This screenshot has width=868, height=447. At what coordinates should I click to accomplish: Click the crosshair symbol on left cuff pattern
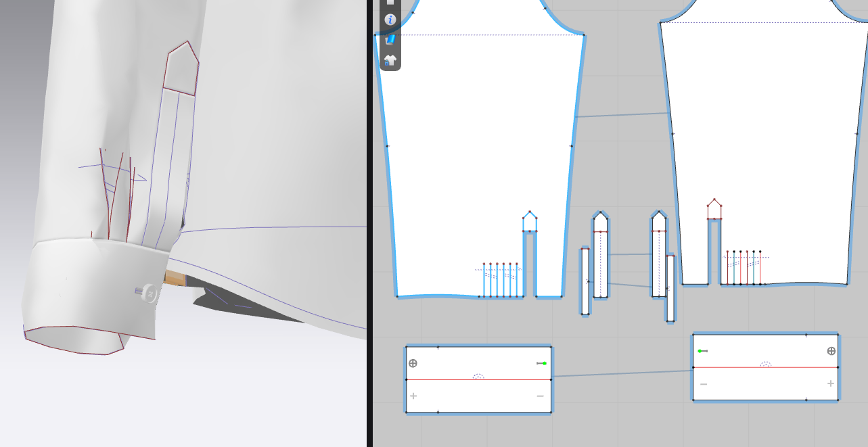[413, 363]
